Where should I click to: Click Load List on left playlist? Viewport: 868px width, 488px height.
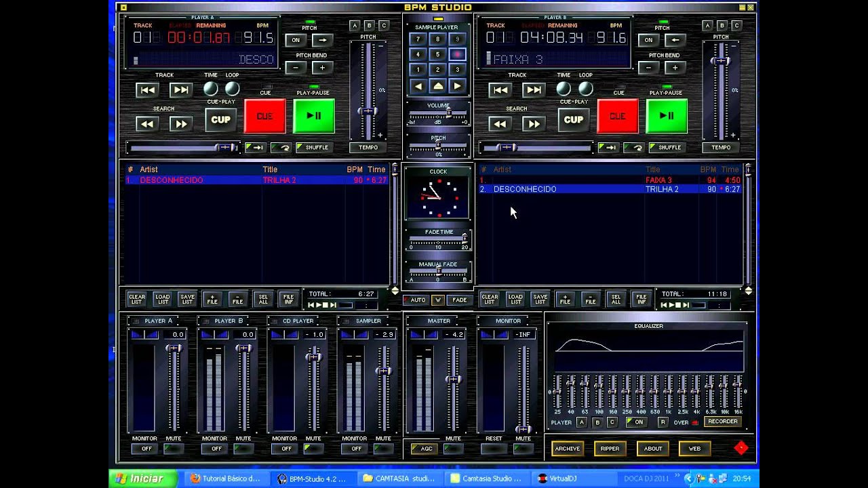click(x=162, y=299)
